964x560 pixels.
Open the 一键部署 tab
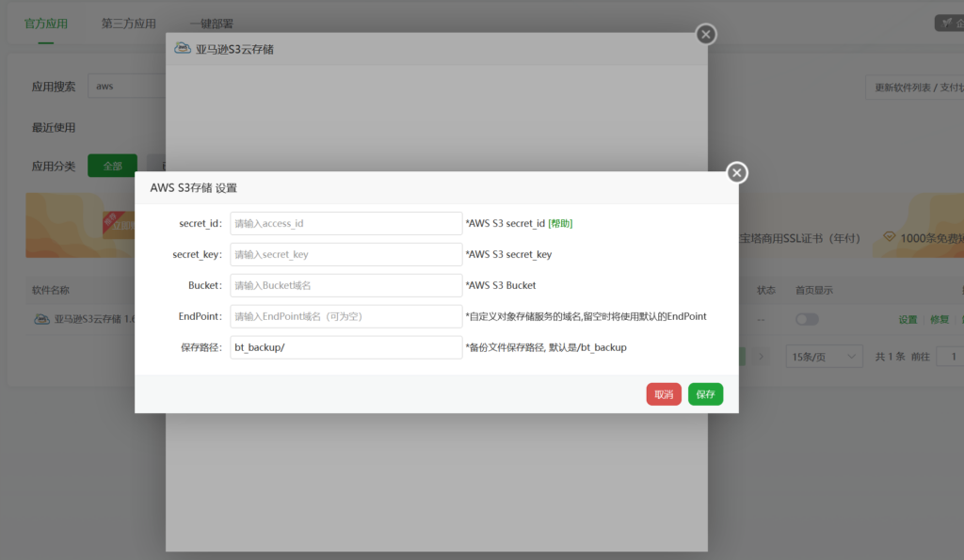pyautogui.click(x=211, y=24)
